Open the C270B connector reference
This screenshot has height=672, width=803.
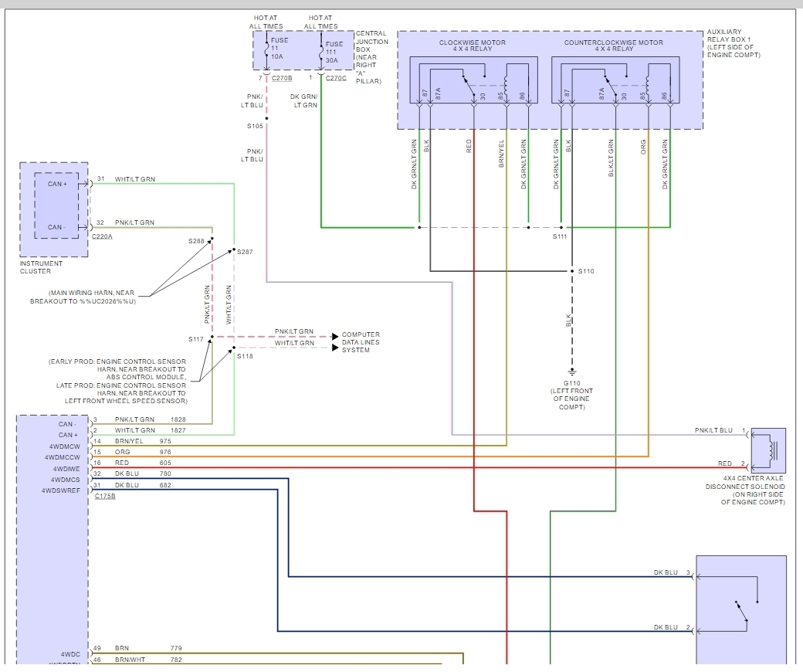pos(282,78)
